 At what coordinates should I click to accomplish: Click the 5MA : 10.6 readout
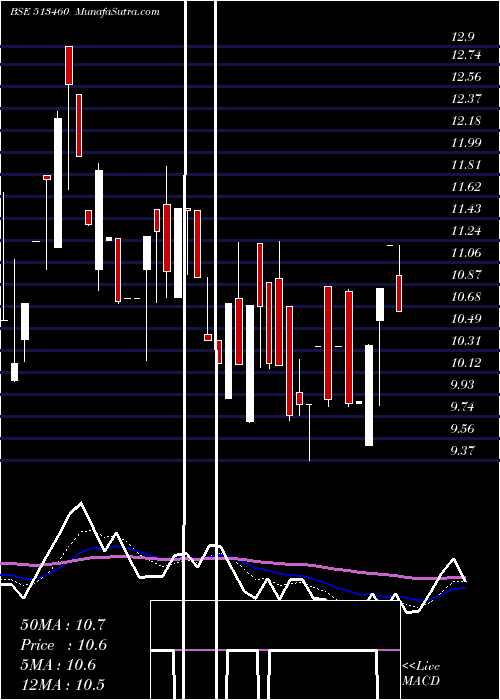tap(58, 665)
